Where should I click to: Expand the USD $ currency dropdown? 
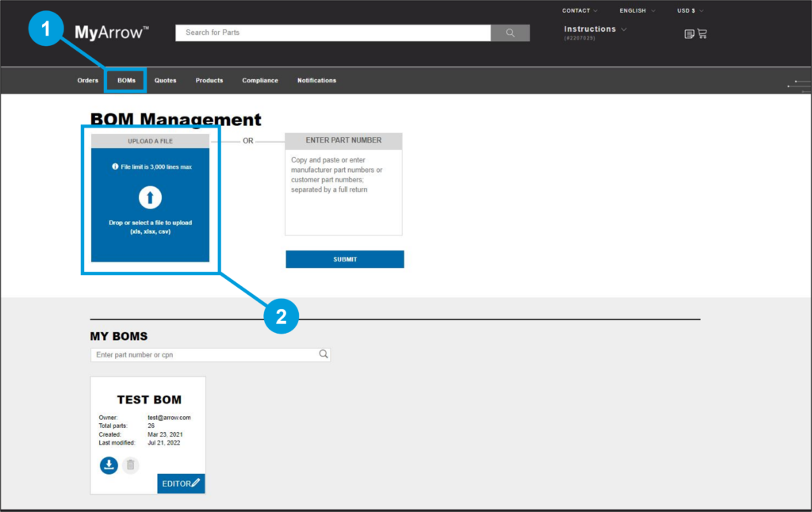click(x=688, y=10)
